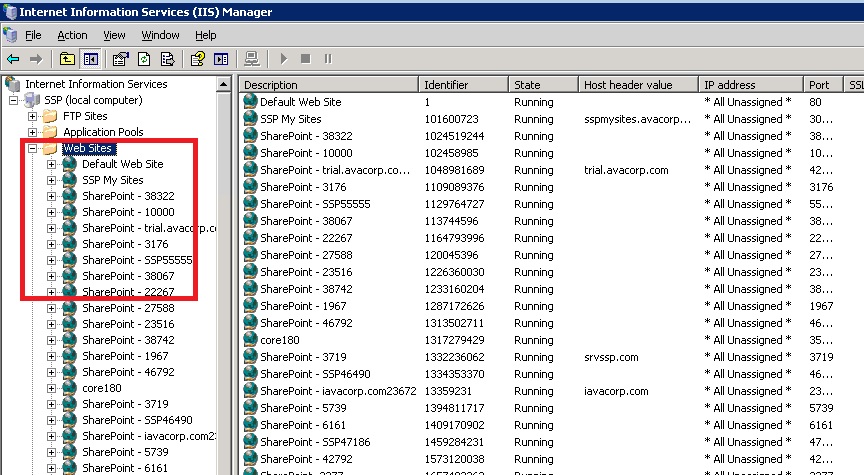Image resolution: width=864 pixels, height=475 pixels.
Task: Expand the Application Pools node
Action: 32,132
